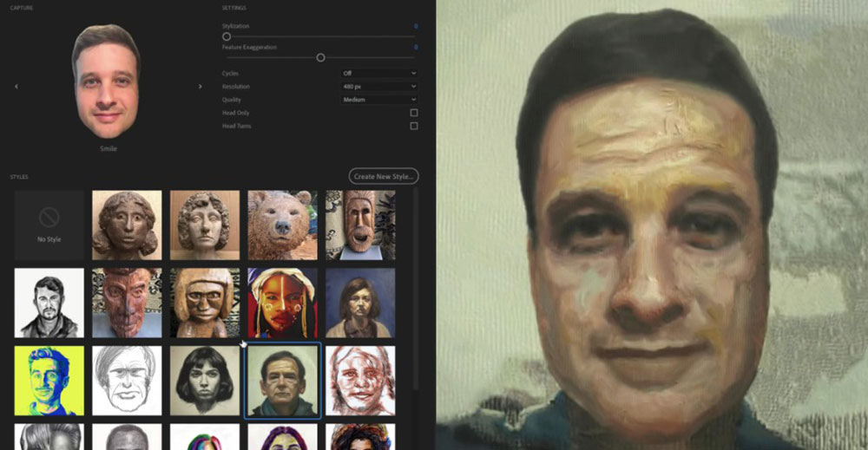The width and height of the screenshot is (868, 450).
Task: Click the Create New Style button
Action: pos(384,176)
